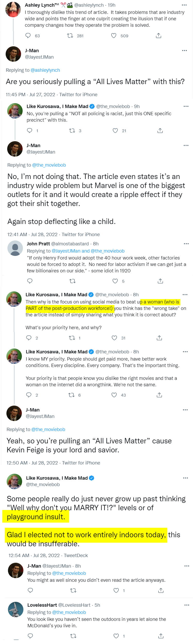Reply to LovelessHart's McDonald's tweet
The height and width of the screenshot is (644, 193).
pyautogui.click(x=30, y=636)
